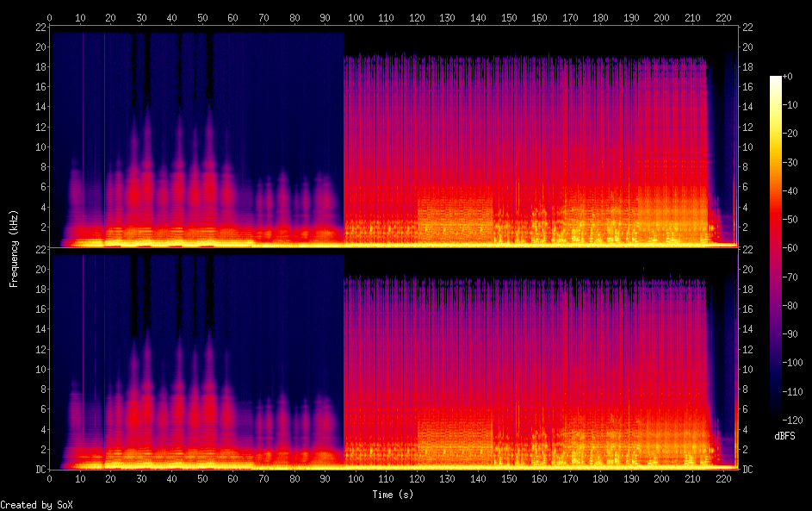The width and height of the screenshot is (812, 511).
Task: Click the 10 kHz label on lower-right axis
Action: coord(747,368)
